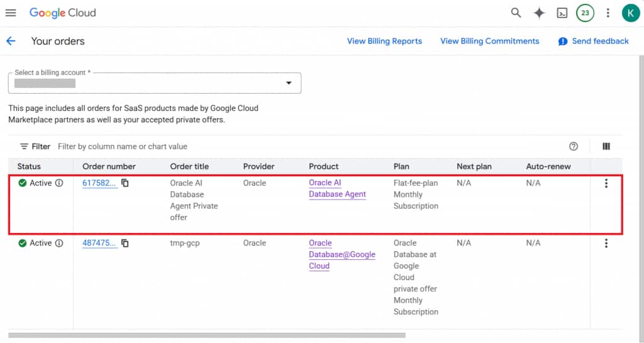
Task: Click the Plan column header
Action: (401, 166)
